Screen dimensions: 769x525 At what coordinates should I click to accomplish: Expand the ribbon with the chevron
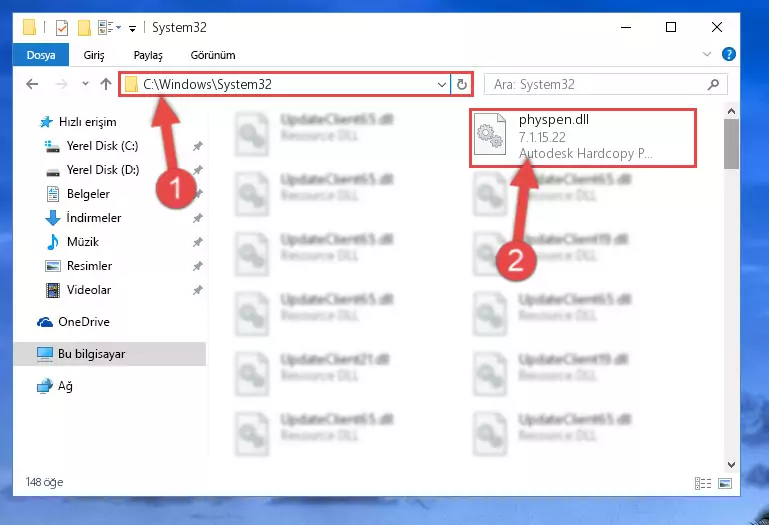click(x=707, y=54)
